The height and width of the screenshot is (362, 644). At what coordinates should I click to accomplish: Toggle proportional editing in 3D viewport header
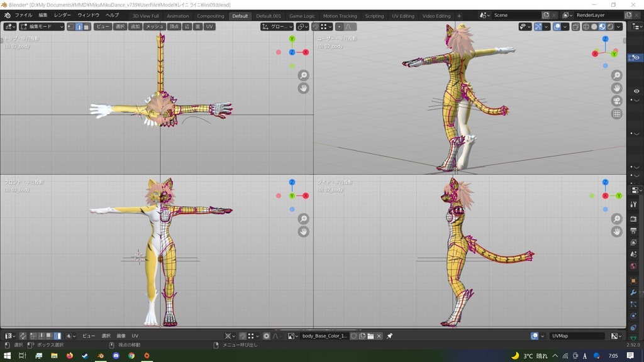[x=339, y=26]
